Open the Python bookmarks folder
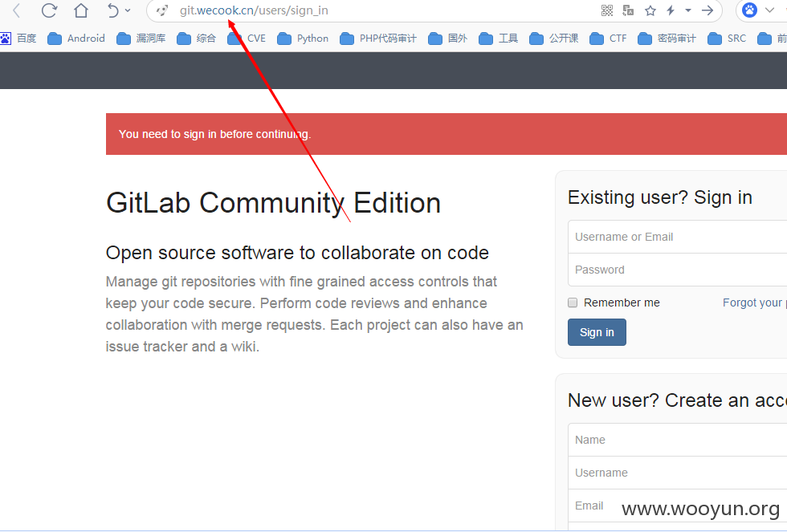 pyautogui.click(x=303, y=39)
